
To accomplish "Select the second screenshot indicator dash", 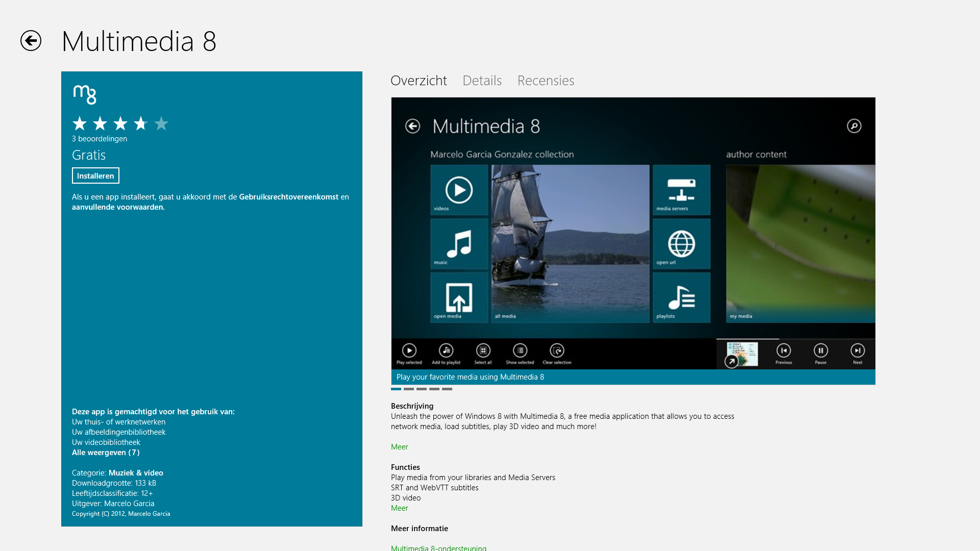I will 409,389.
